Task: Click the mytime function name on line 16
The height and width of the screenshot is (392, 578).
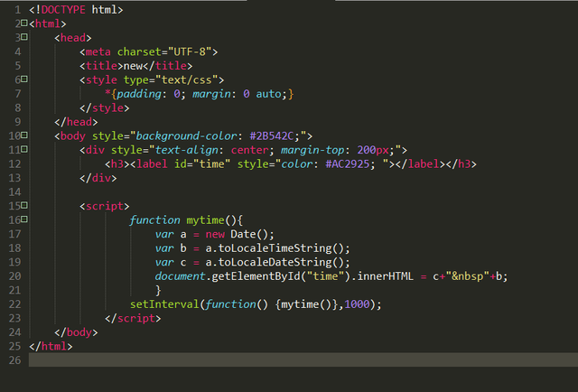Action: coord(205,220)
